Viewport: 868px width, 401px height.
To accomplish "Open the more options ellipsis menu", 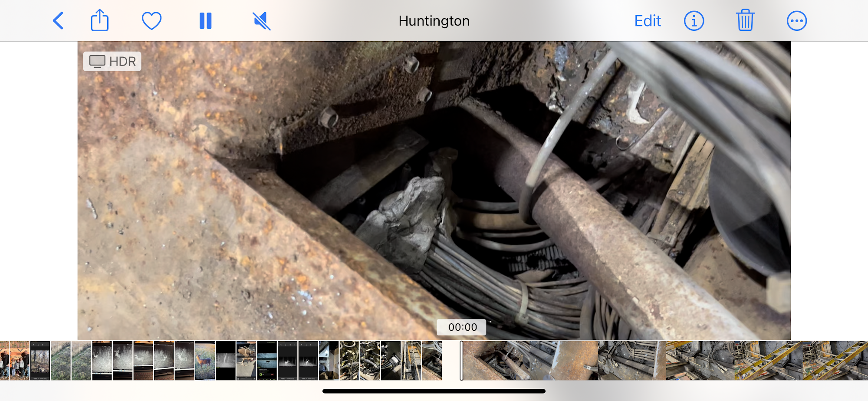I will click(796, 21).
